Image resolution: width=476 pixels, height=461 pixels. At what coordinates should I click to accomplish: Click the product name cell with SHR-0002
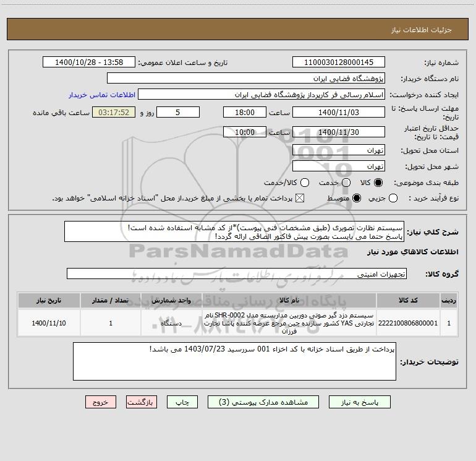(289, 323)
